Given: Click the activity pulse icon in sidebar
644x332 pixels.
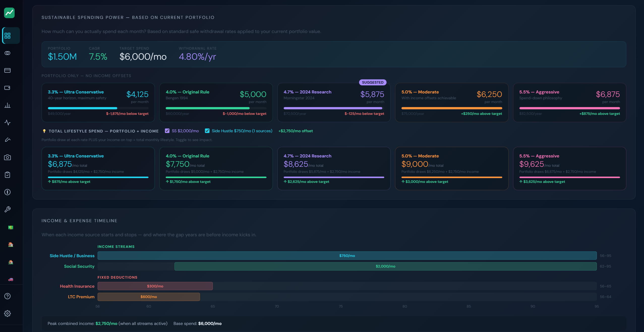Looking at the screenshot, I should click(x=7, y=123).
